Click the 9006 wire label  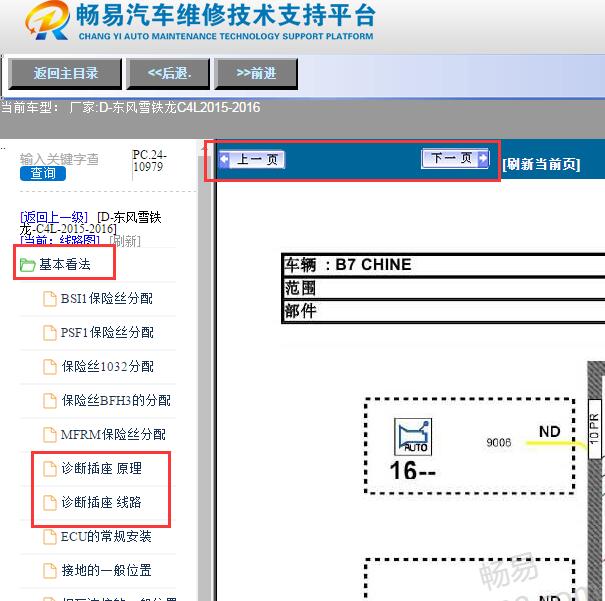[499, 442]
